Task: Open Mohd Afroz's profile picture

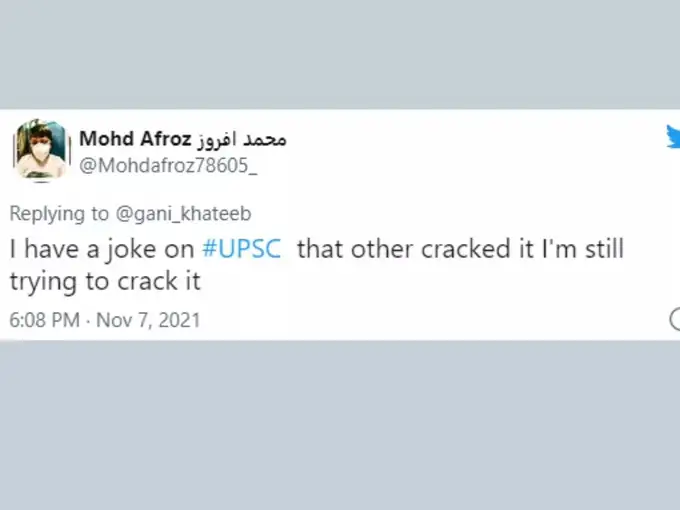Action: click(40, 151)
